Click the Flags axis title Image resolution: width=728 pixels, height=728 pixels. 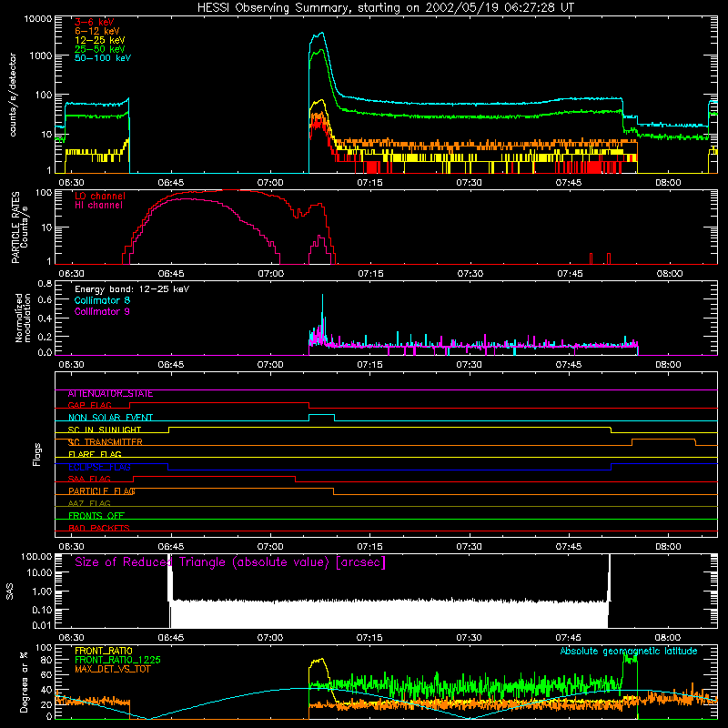pos(37,454)
